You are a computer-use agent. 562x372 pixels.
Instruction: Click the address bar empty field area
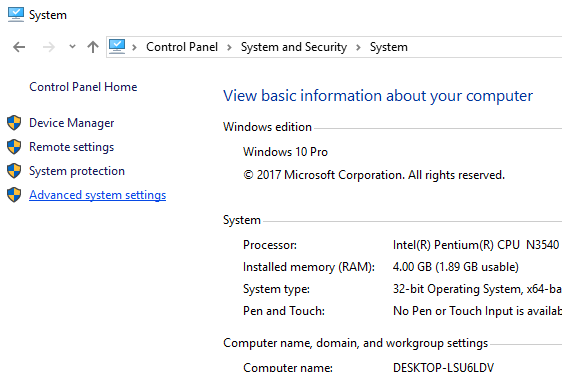tap(484, 47)
